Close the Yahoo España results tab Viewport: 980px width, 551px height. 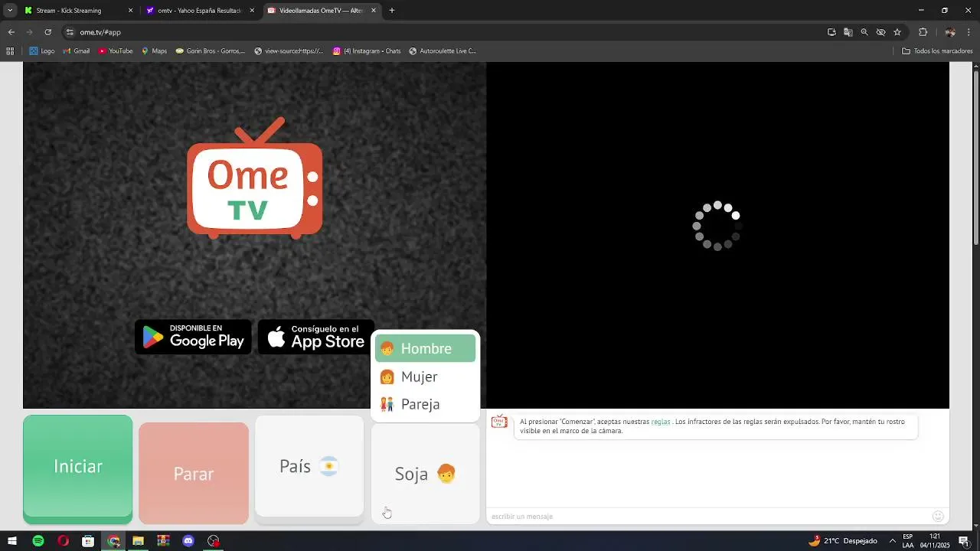(252, 11)
